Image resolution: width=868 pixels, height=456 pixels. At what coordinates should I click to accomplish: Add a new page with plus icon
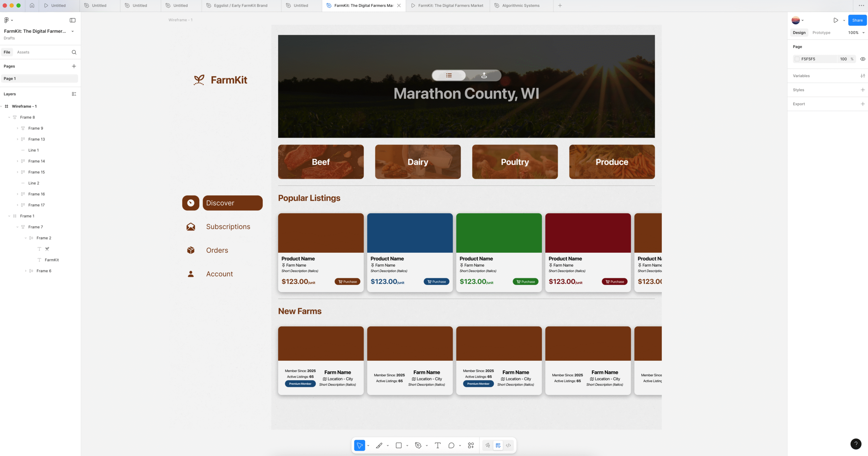(74, 66)
